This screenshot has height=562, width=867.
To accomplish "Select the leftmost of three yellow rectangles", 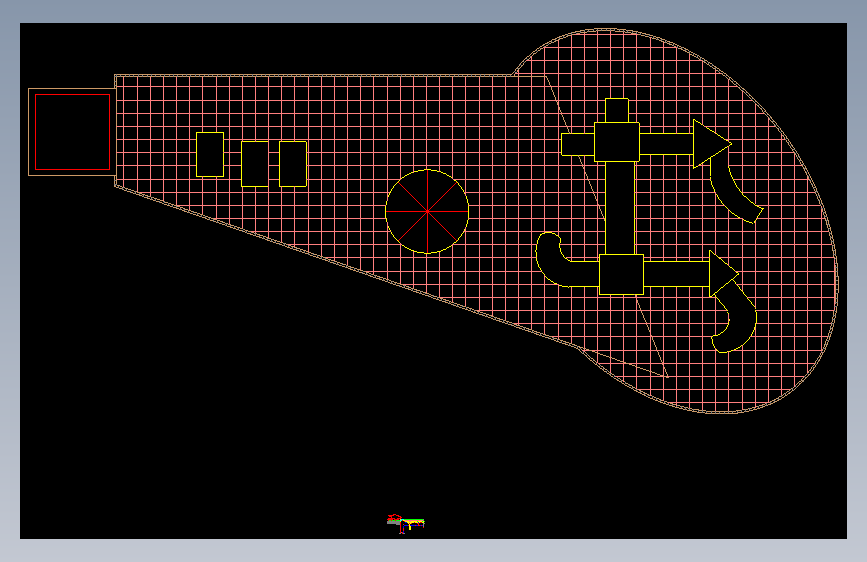I will (x=210, y=154).
